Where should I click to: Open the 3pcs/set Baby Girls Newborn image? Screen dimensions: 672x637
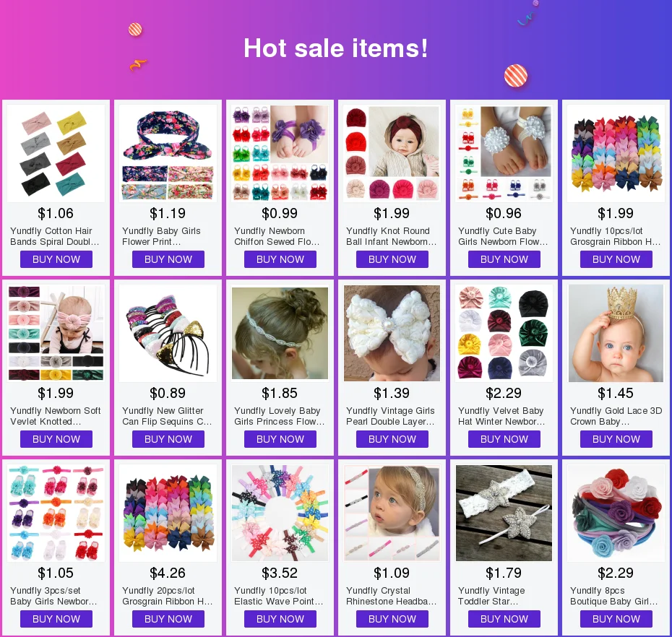56,513
